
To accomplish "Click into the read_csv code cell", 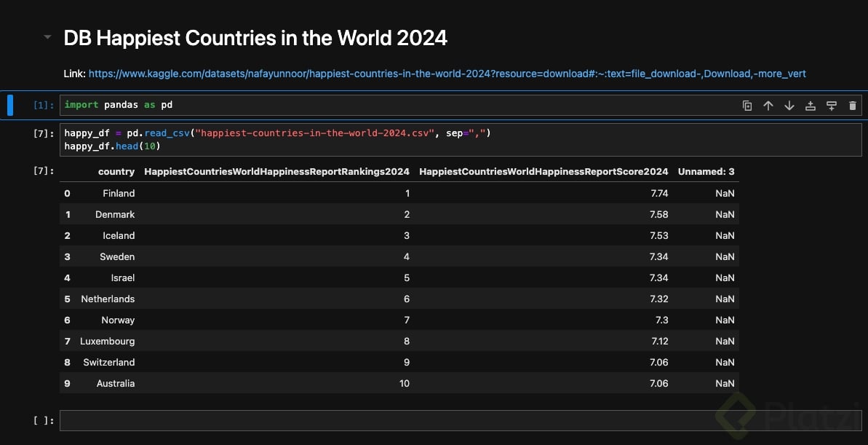I will coord(460,139).
